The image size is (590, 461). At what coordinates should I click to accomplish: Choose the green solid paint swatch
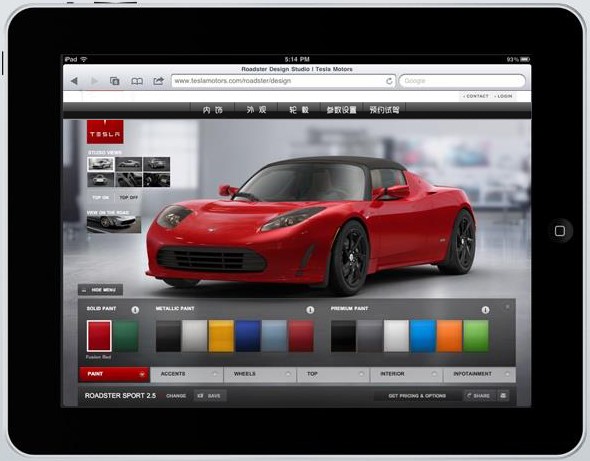pyautogui.click(x=126, y=336)
